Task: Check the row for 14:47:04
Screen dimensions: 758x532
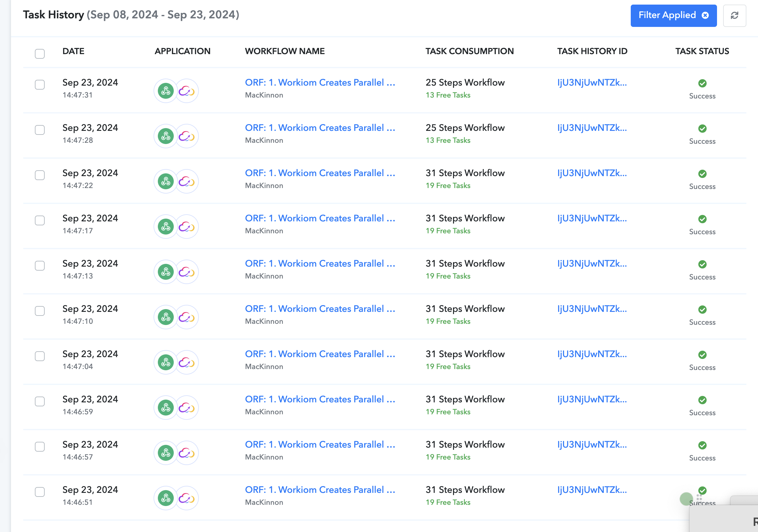Action: [x=40, y=356]
